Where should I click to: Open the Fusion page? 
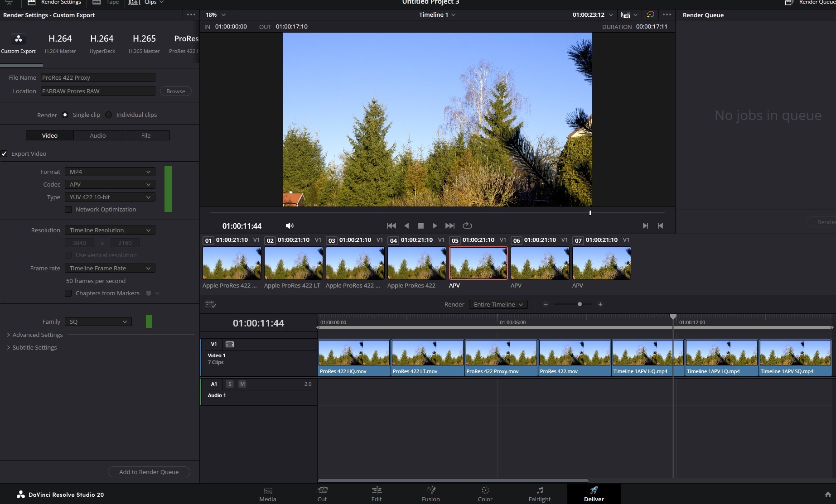click(430, 494)
